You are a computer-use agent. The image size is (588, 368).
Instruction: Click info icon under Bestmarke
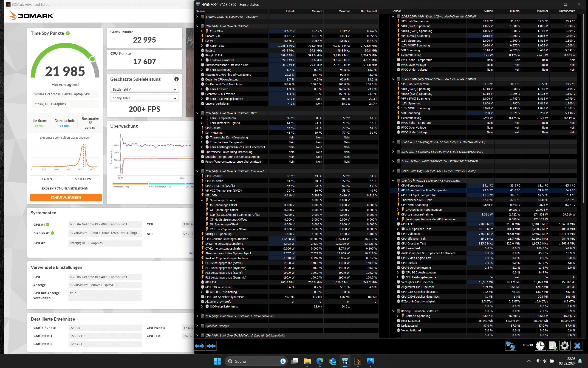point(90,122)
